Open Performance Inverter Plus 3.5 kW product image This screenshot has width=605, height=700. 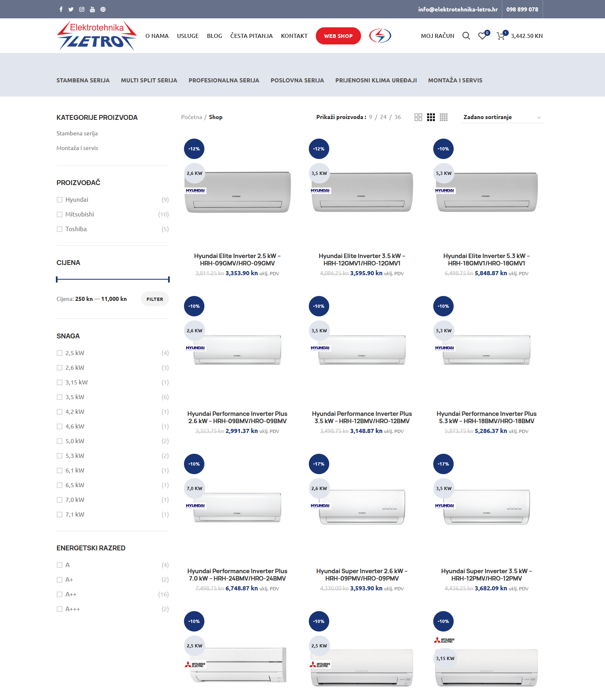coord(362,350)
